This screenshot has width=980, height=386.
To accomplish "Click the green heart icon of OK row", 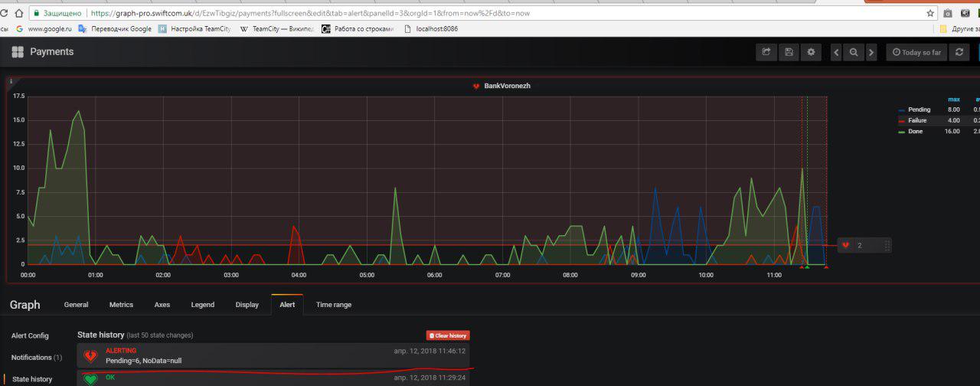I will pyautogui.click(x=91, y=379).
